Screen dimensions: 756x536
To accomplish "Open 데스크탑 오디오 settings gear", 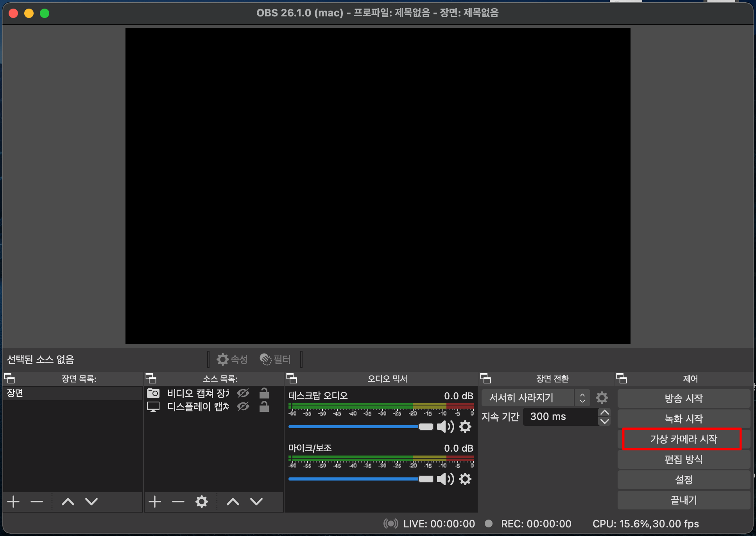I will tap(465, 427).
